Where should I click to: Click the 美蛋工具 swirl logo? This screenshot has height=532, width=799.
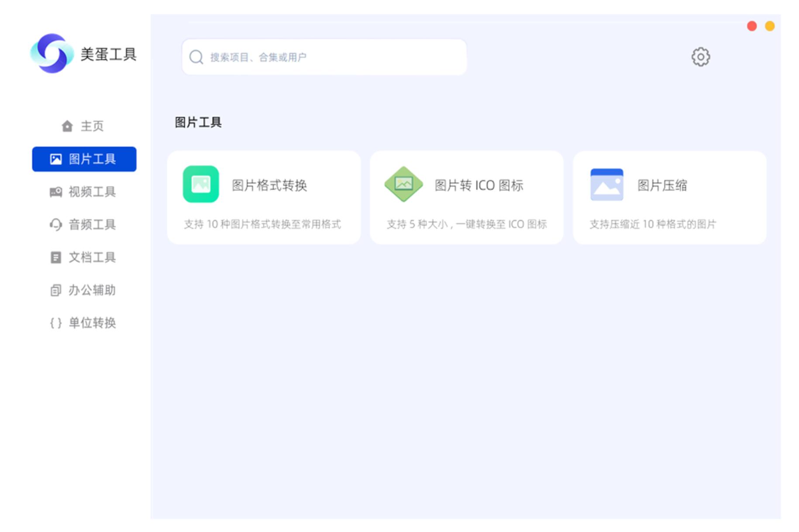(x=52, y=53)
